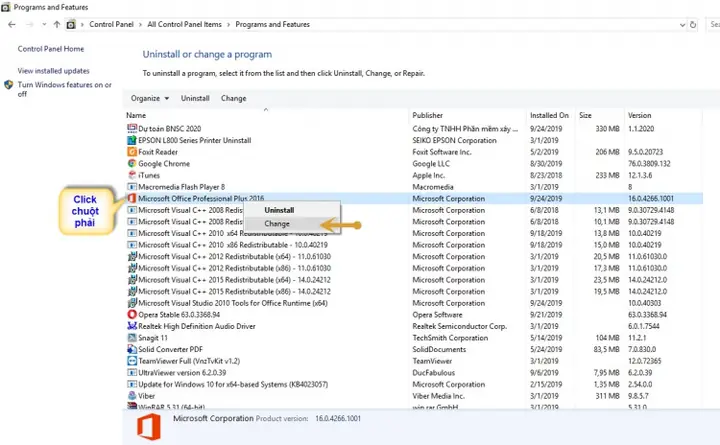
Task: Select Microsoft Visual C++ 2010 x86 Redistributable row
Action: point(413,245)
